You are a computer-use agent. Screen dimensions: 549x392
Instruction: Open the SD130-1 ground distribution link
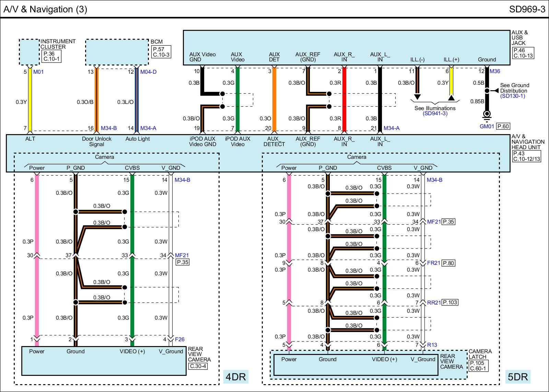click(x=513, y=96)
